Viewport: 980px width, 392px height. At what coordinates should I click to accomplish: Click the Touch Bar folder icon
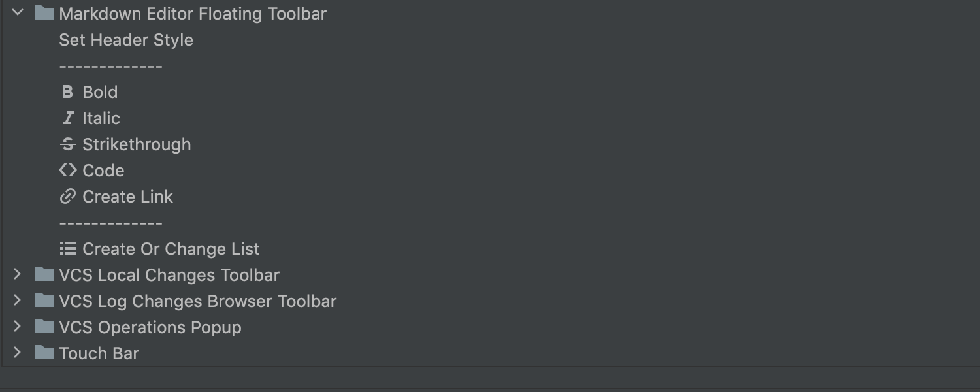point(44,353)
